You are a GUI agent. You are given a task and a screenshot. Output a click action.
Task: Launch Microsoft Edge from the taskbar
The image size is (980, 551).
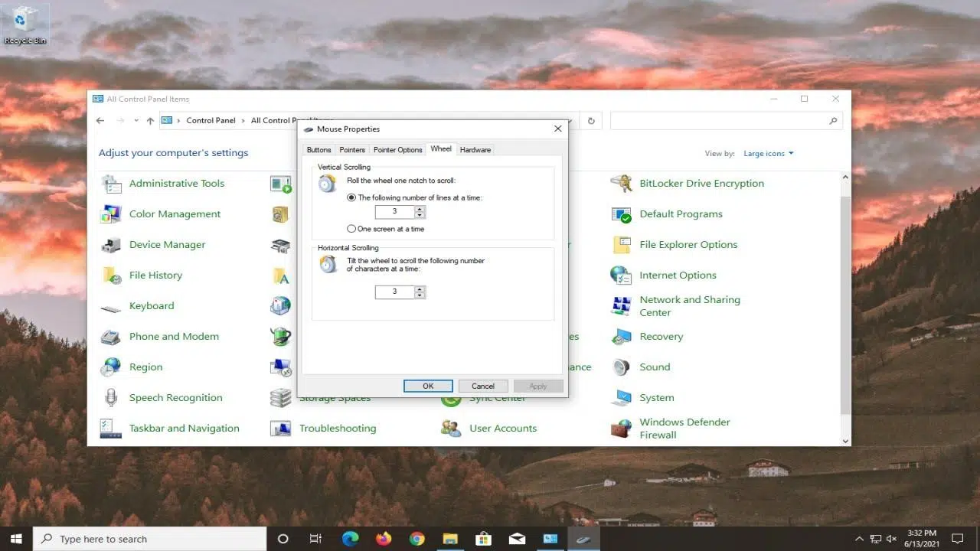tap(350, 539)
